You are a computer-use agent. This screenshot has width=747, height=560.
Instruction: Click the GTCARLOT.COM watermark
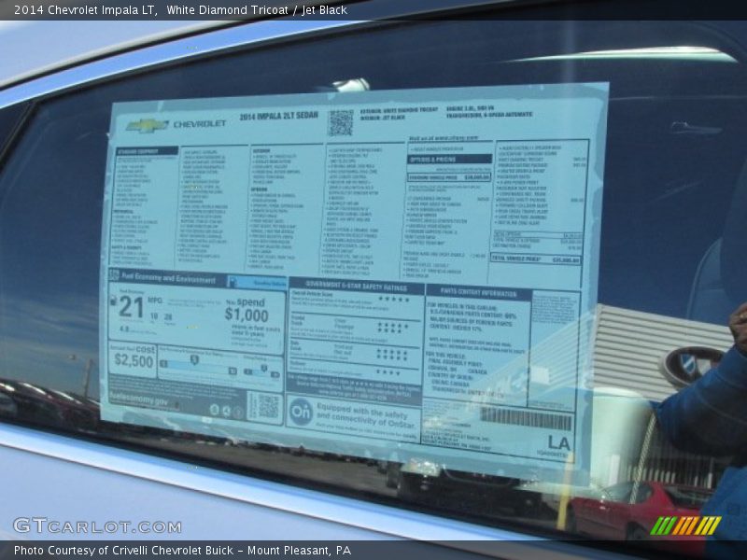(97, 526)
